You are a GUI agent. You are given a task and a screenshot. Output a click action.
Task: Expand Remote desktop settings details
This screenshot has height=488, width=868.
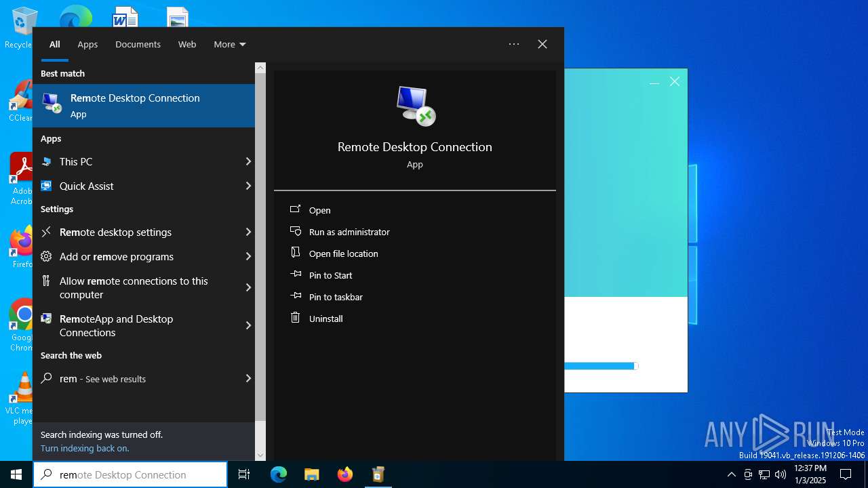point(248,232)
